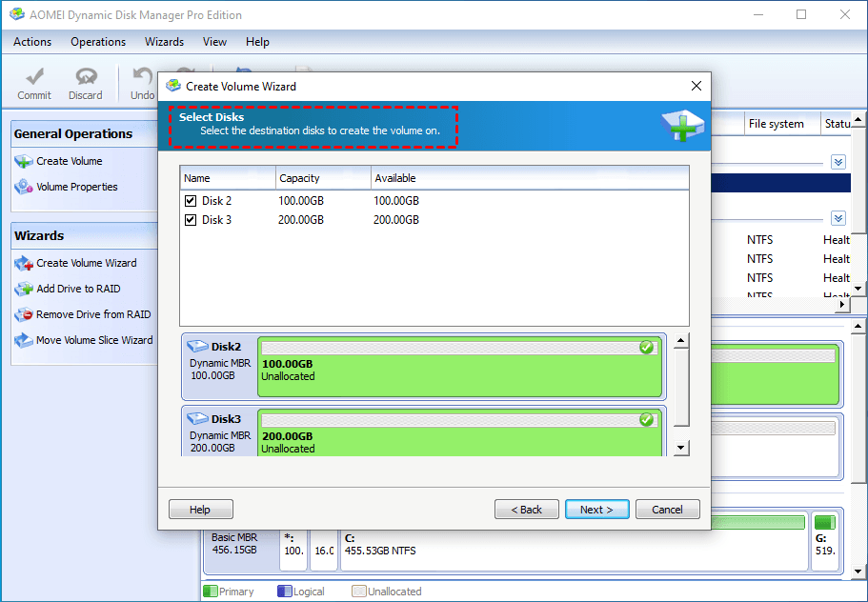
Task: Click the Disk3 drive icon in wizard
Action: (197, 419)
